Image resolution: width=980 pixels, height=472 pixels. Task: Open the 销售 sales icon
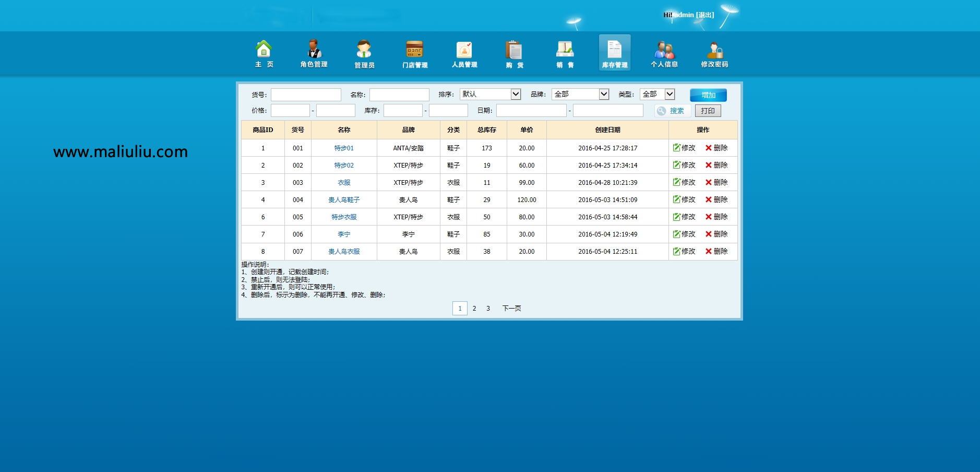coord(565,52)
